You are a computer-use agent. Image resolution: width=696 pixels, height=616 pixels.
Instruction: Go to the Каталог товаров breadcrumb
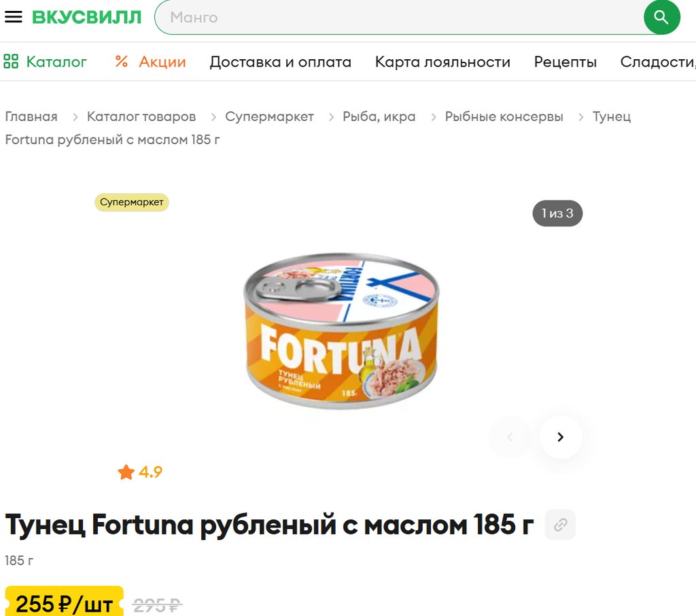(141, 116)
